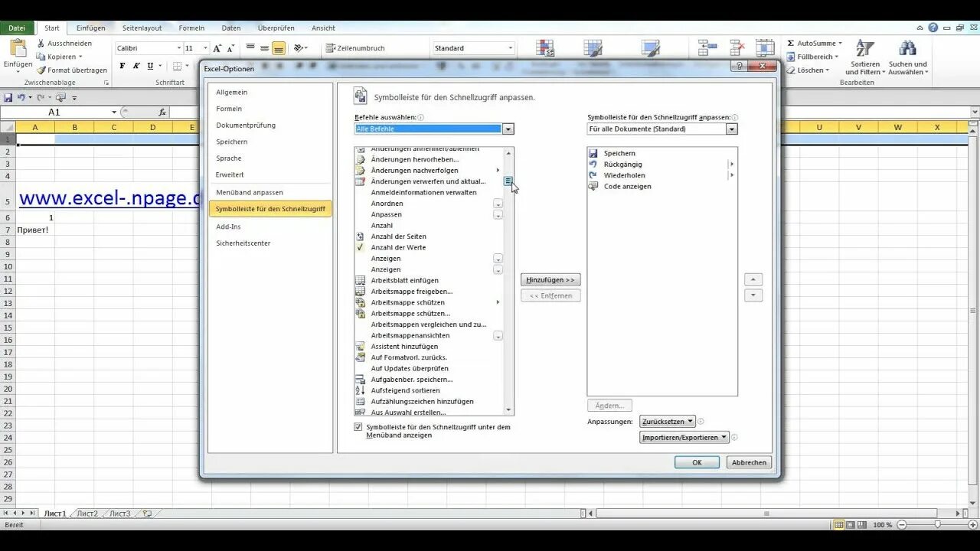The width and height of the screenshot is (980, 551).
Task: Switch to Лист2 sheet tab
Action: (87, 514)
